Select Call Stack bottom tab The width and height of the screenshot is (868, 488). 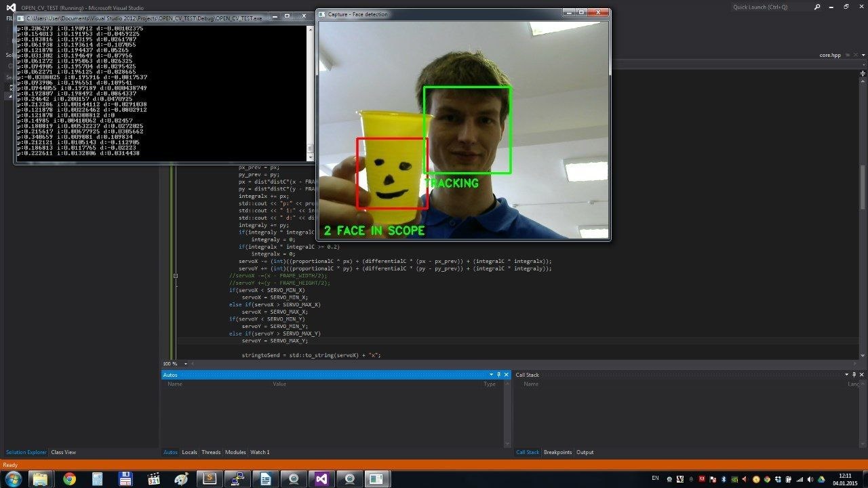tap(528, 452)
